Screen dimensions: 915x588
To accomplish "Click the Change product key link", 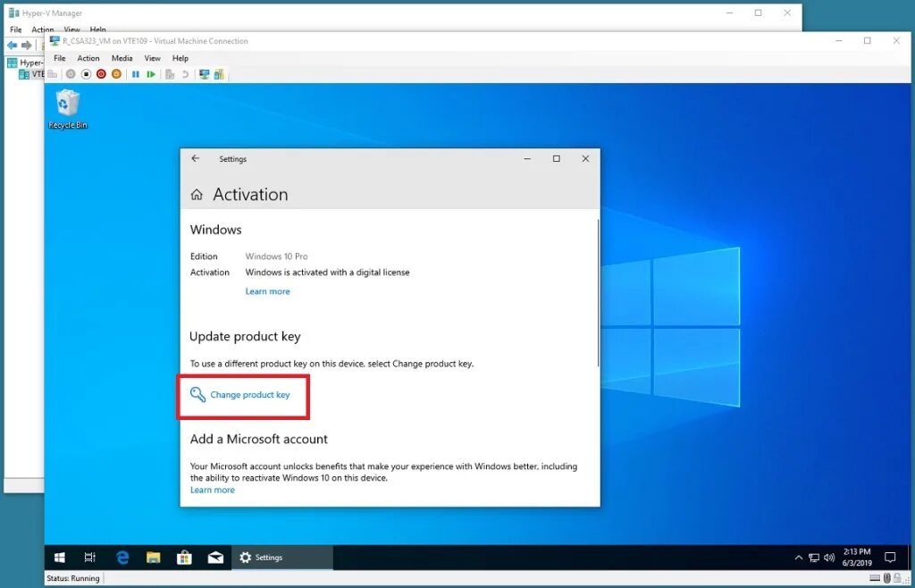I will tap(250, 395).
